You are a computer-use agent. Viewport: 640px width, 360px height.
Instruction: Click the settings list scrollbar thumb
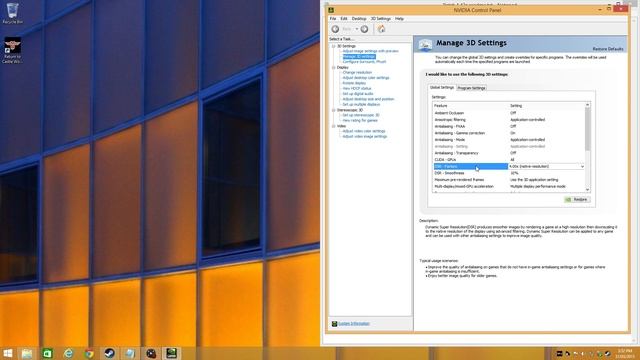(x=587, y=129)
